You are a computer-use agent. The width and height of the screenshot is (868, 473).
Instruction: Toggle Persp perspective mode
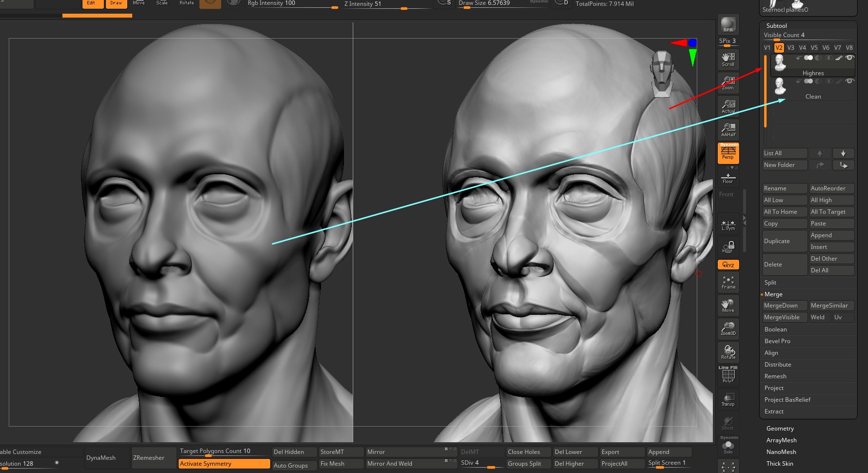[x=727, y=153]
